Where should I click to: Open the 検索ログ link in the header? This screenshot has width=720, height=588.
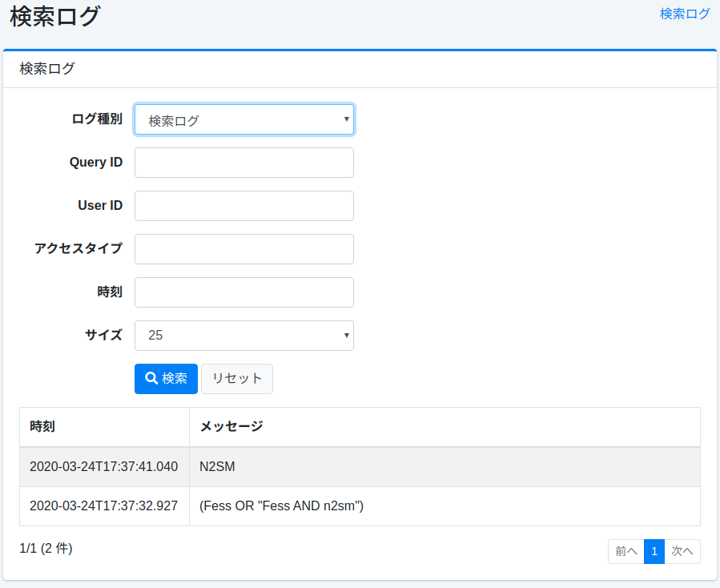pos(685,14)
